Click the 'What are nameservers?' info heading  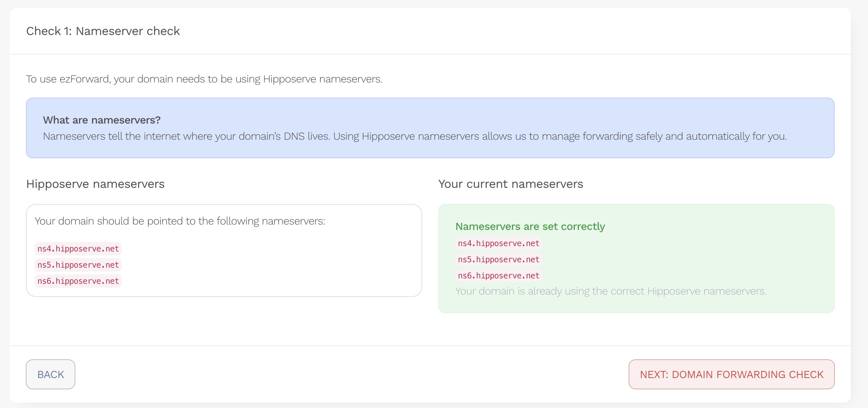click(x=102, y=120)
